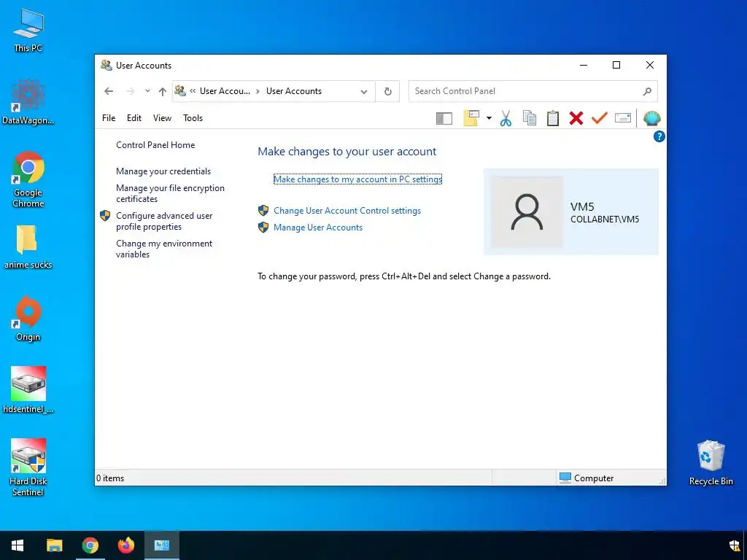The width and height of the screenshot is (747, 560).
Task: Open Manage your file encryption certificates
Action: point(170,193)
